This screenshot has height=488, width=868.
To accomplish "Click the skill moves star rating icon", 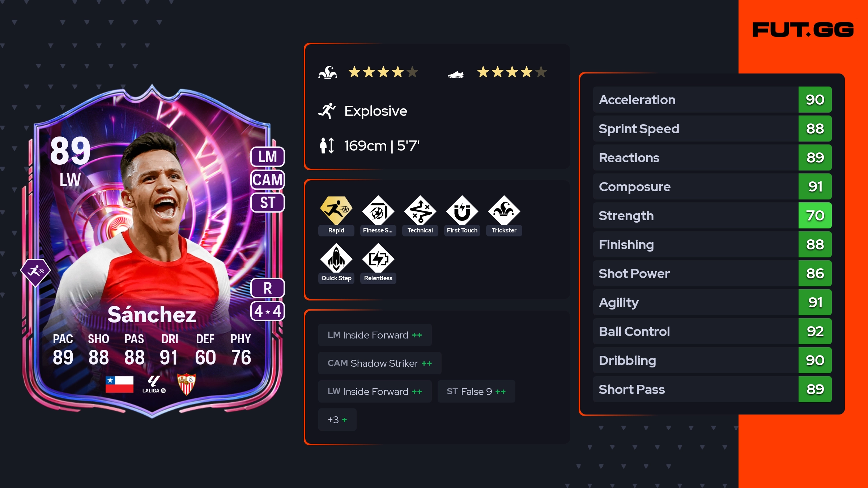I will [x=328, y=72].
